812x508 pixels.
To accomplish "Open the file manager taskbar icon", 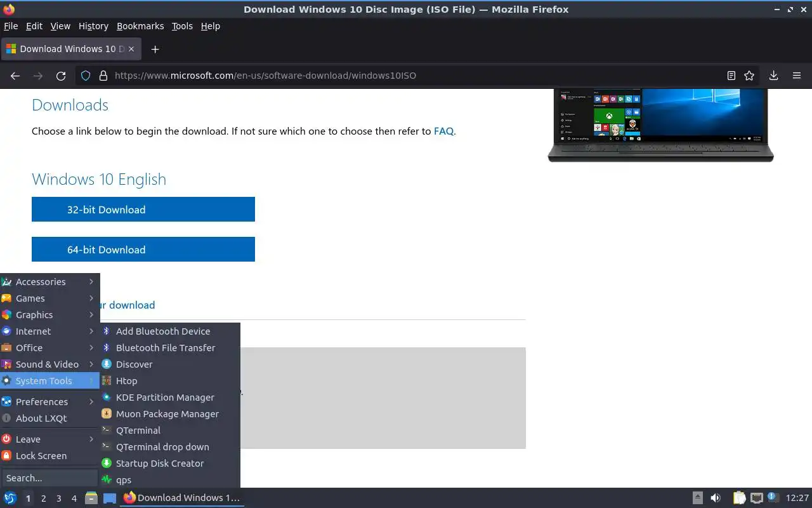I will (91, 498).
